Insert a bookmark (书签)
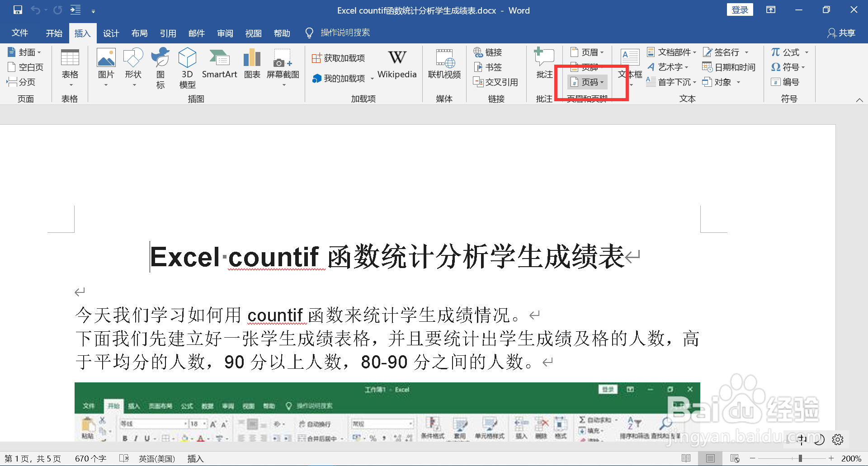 coord(488,67)
